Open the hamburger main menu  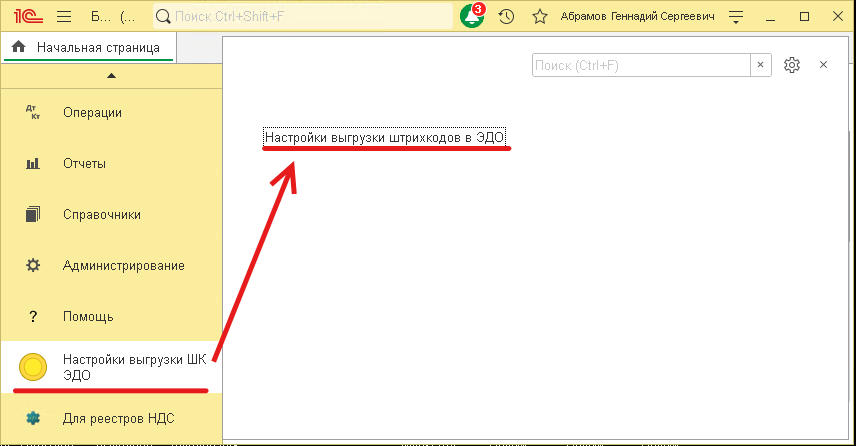click(x=64, y=16)
